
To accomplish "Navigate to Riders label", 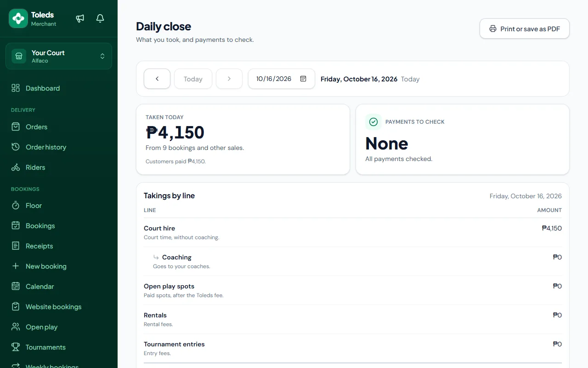I will (x=35, y=167).
